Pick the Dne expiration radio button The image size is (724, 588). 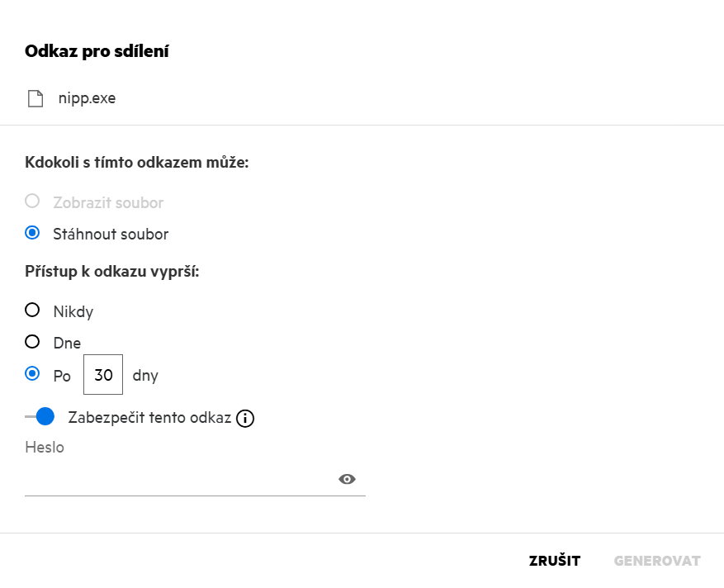32,342
